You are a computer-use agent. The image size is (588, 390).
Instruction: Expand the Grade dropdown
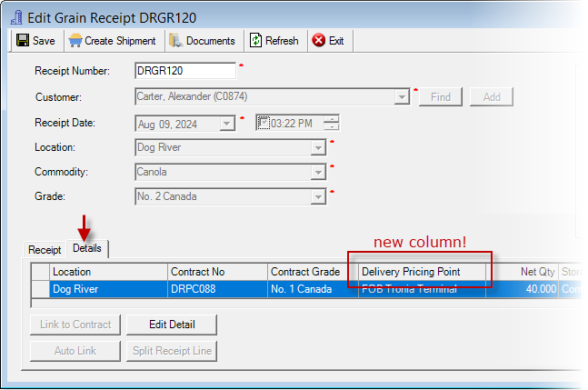pyautogui.click(x=318, y=197)
